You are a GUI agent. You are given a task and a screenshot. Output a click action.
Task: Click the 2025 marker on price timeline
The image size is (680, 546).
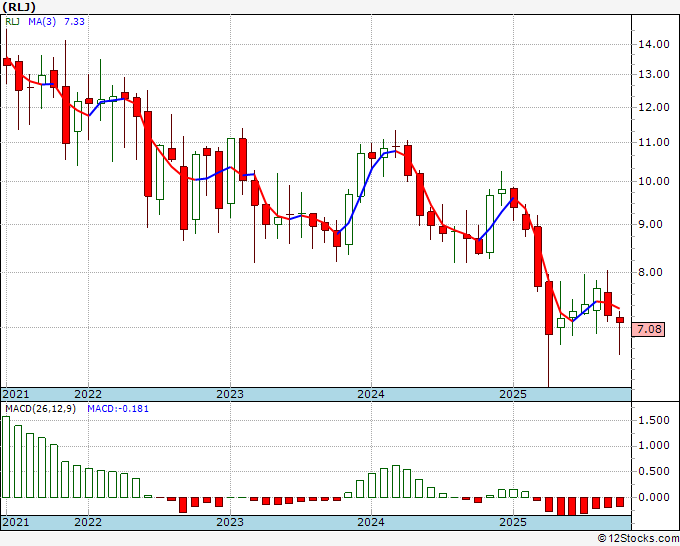pos(513,394)
